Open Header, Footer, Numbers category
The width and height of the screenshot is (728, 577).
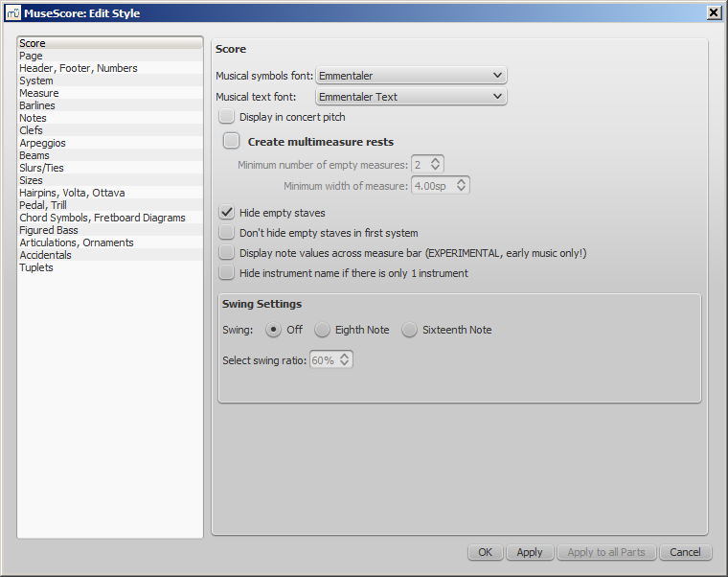(110, 68)
